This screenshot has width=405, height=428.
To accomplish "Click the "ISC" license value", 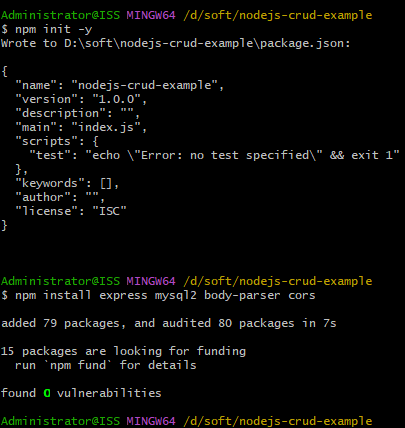I will [109, 211].
